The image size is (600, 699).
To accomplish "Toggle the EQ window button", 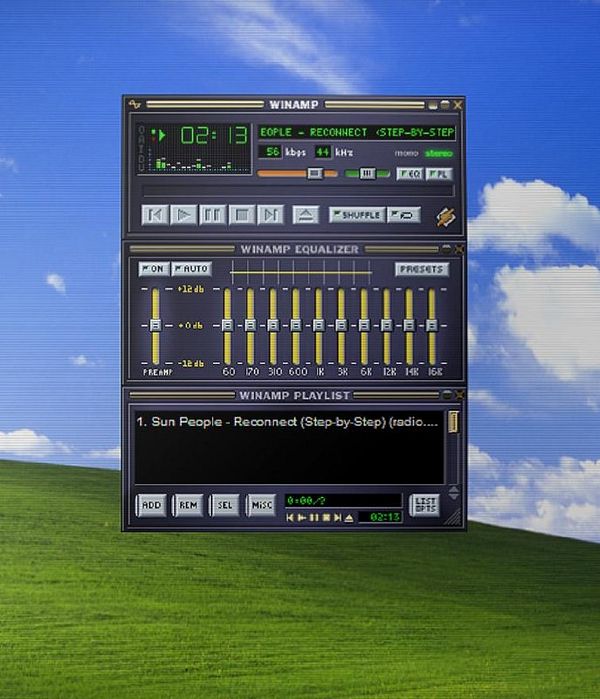I will [410, 173].
